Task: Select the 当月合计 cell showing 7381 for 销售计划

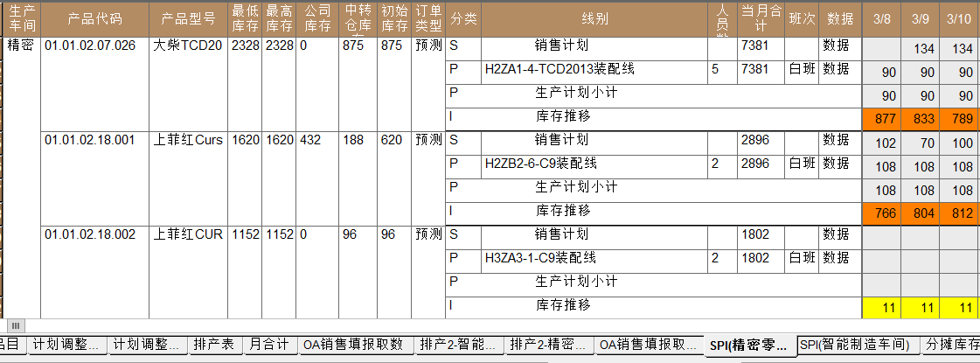Action: [759, 46]
